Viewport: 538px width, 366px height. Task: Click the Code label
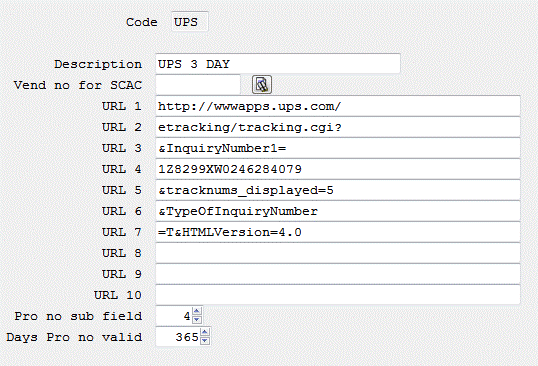(x=141, y=22)
